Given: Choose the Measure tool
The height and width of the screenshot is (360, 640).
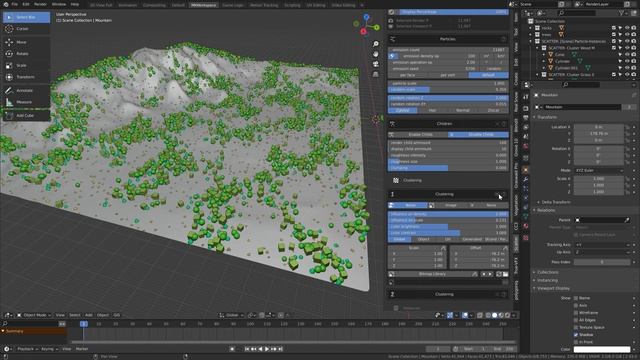Looking at the screenshot, I should (x=27, y=102).
